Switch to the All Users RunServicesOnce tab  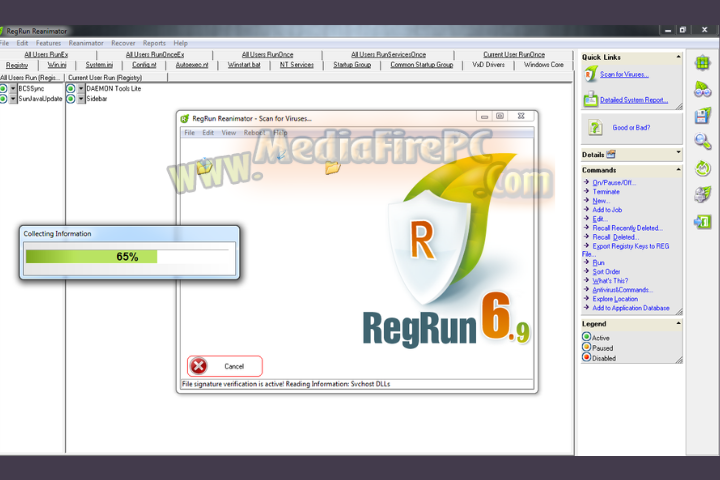(388, 55)
